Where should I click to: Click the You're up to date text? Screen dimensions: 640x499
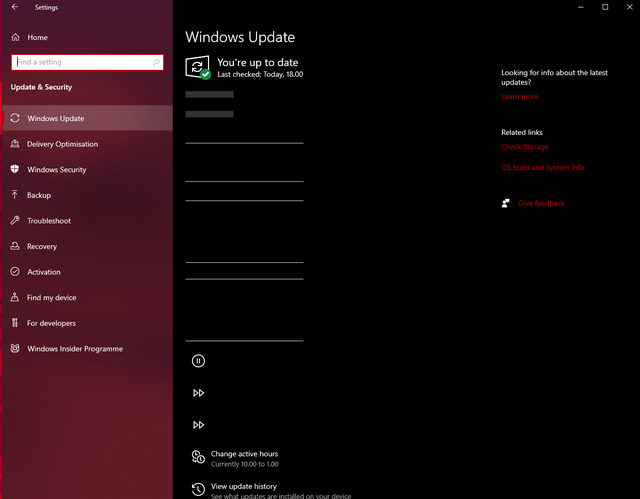pyautogui.click(x=258, y=62)
